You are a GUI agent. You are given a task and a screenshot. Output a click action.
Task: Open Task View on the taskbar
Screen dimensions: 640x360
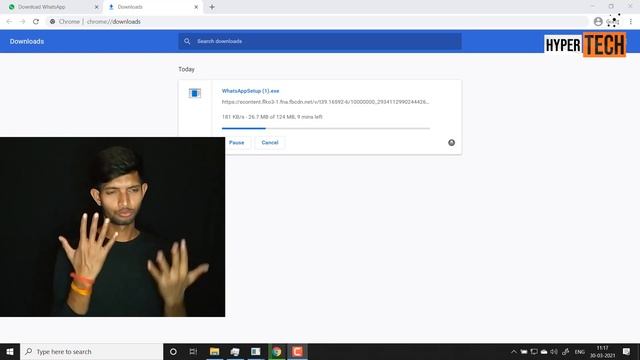coord(193,351)
